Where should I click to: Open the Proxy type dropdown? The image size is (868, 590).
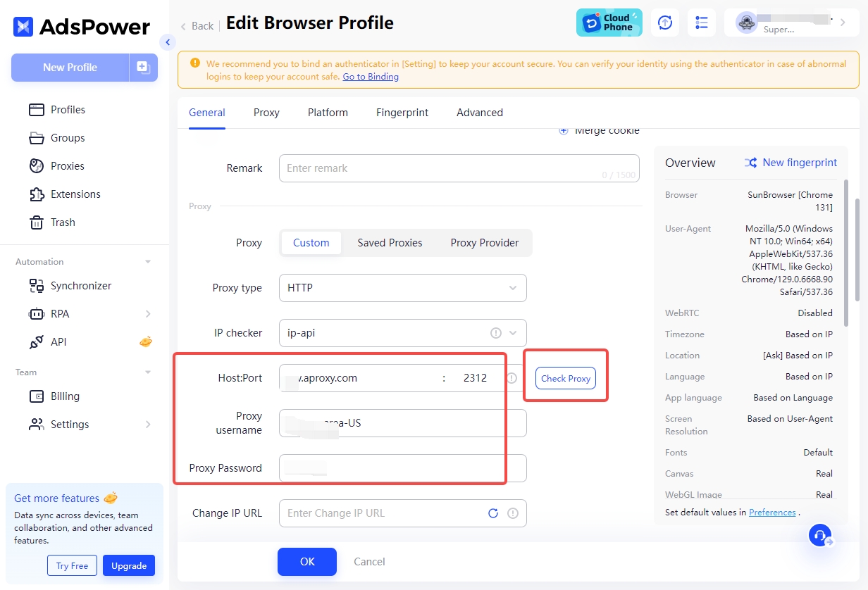pos(403,288)
